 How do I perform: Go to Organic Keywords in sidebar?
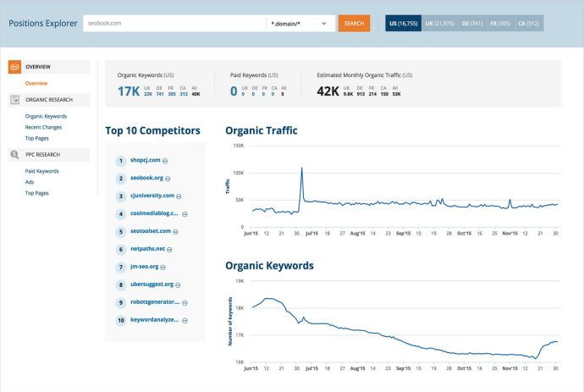point(46,116)
